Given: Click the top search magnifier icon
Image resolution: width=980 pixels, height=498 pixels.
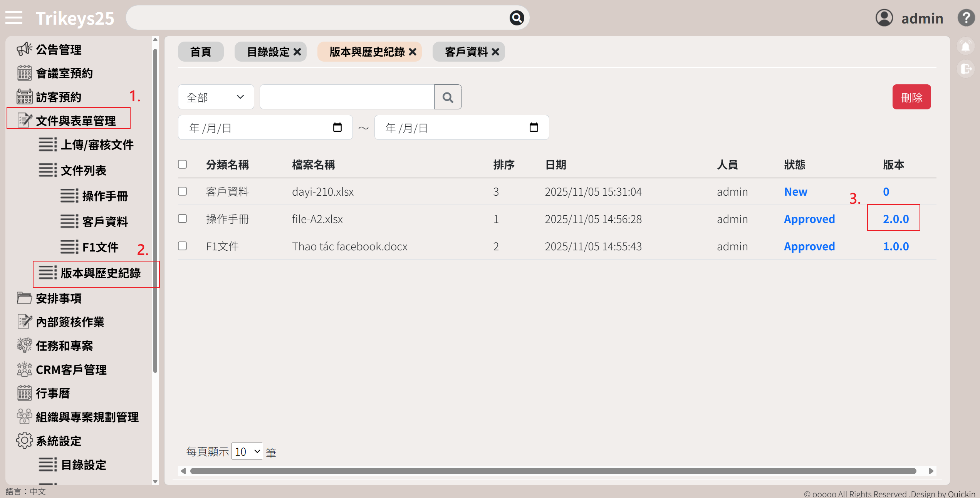Looking at the screenshot, I should pyautogui.click(x=517, y=18).
